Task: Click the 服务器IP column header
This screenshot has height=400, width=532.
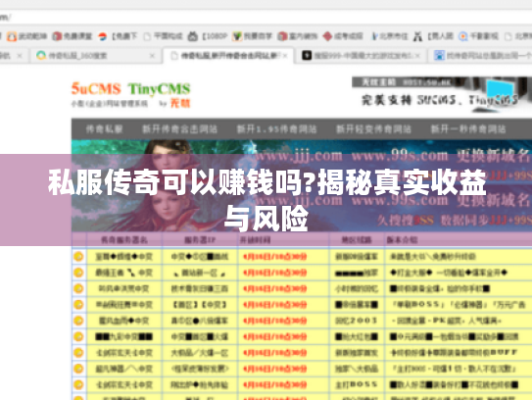Action: point(200,240)
